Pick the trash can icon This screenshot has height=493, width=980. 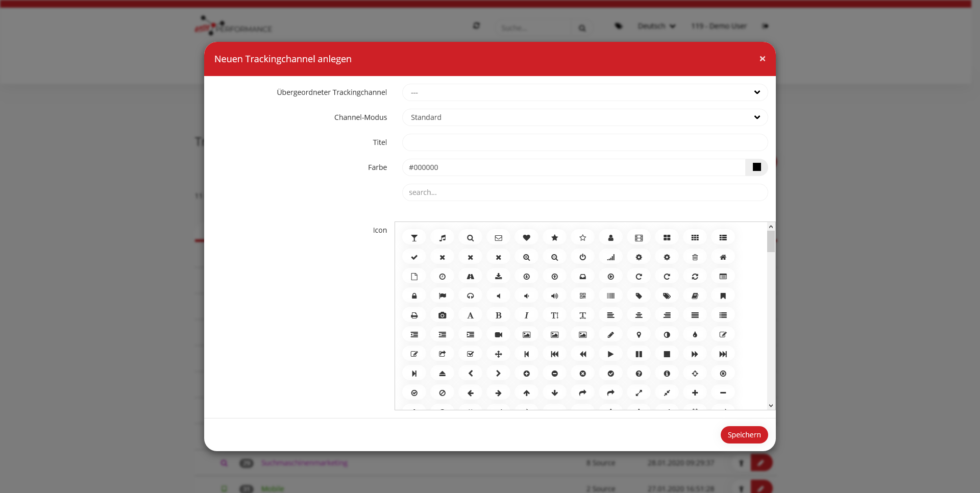(695, 257)
